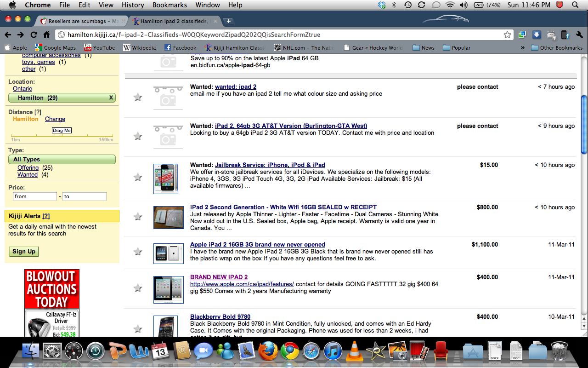Open the Window menu
Image resolution: width=588 pixels, height=368 pixels.
point(208,5)
